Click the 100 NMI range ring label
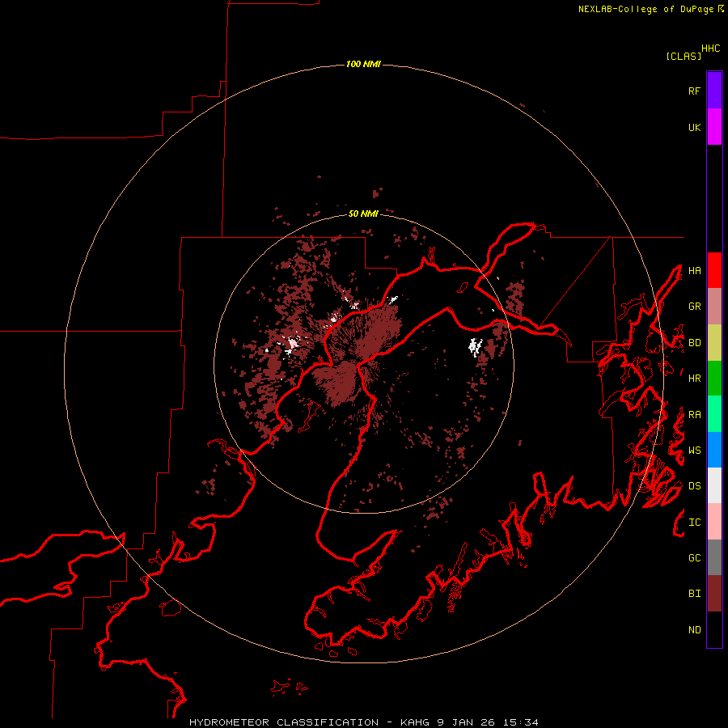Image resolution: width=728 pixels, height=728 pixels. pos(363,64)
